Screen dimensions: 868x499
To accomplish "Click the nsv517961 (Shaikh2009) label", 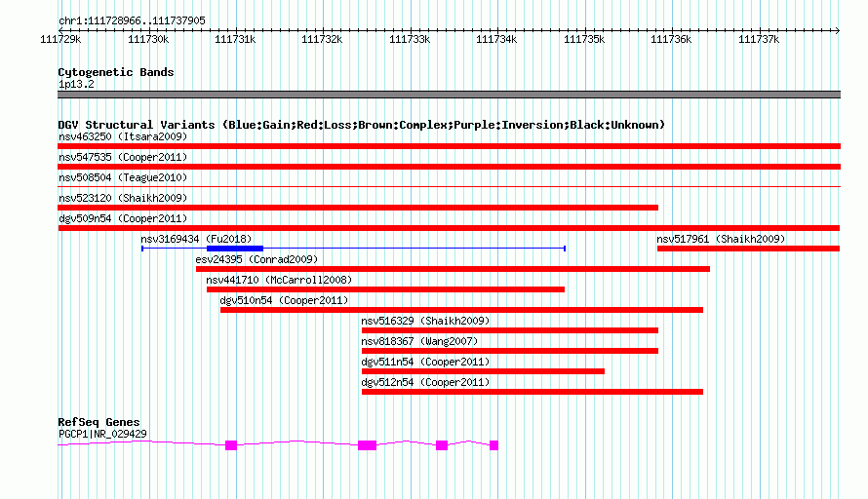I will click(x=721, y=239).
